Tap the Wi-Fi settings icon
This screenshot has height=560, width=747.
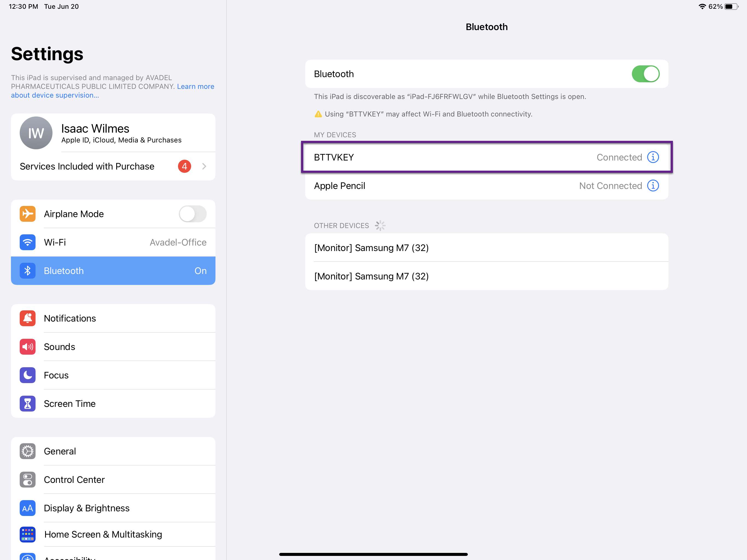[27, 242]
